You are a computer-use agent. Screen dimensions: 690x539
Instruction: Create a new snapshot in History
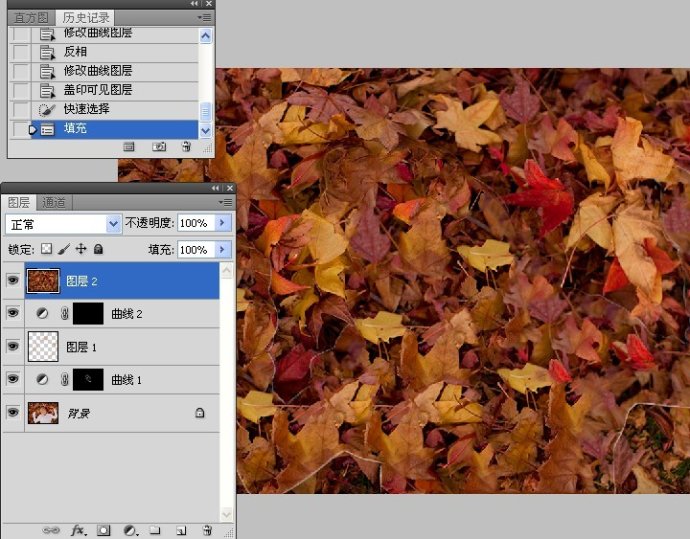(159, 147)
